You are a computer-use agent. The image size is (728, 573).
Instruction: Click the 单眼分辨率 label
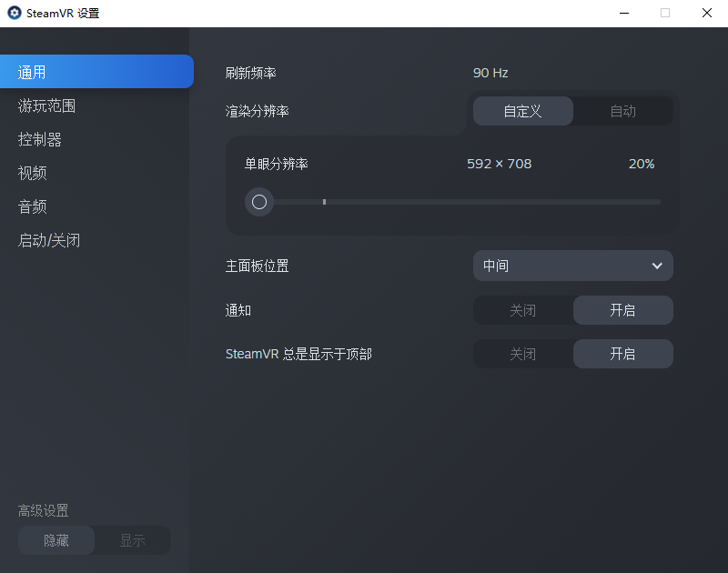click(x=277, y=164)
